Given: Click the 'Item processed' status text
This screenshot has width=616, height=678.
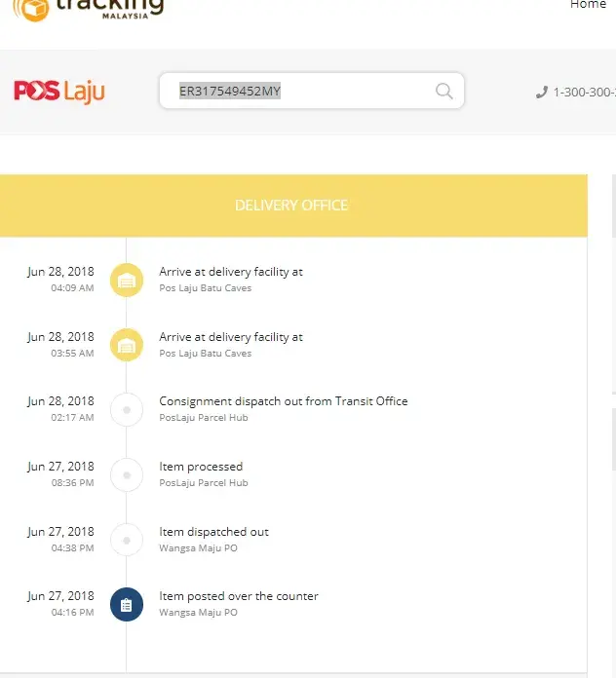Looking at the screenshot, I should click(201, 467).
